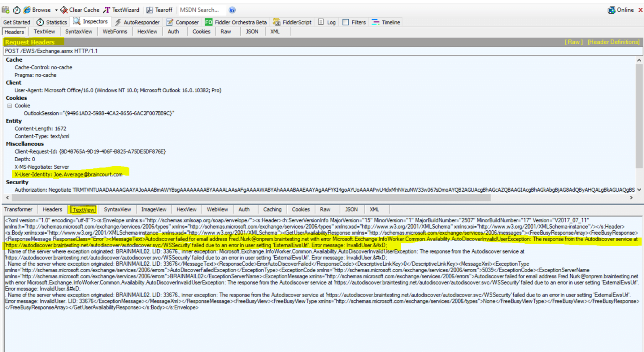Click the Browse toolbar button
Image resolution: width=644 pixels, height=352 pixels.
[x=37, y=10]
